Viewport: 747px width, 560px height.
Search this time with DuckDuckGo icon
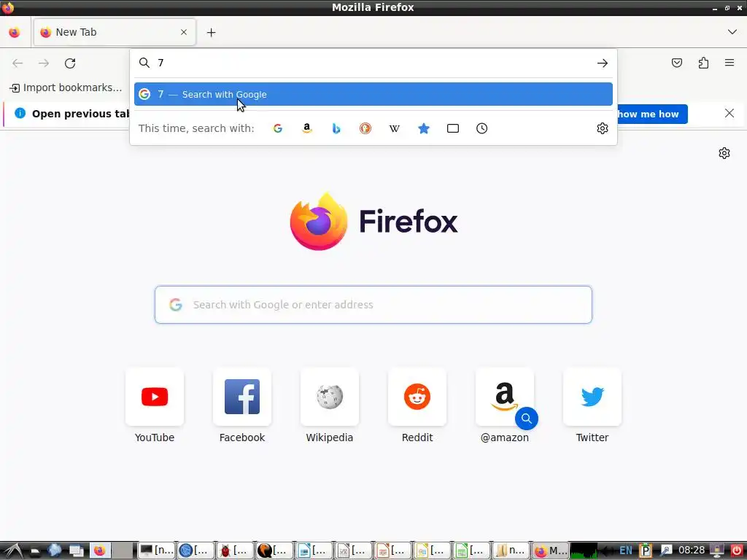click(x=365, y=128)
